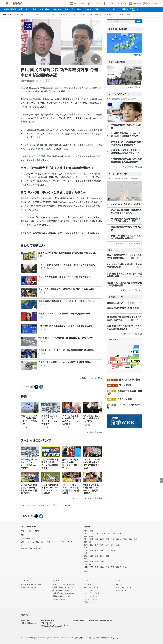163x644 pixels.
Task: Open the 新着 navigation tab
Action: pos(20,9)
